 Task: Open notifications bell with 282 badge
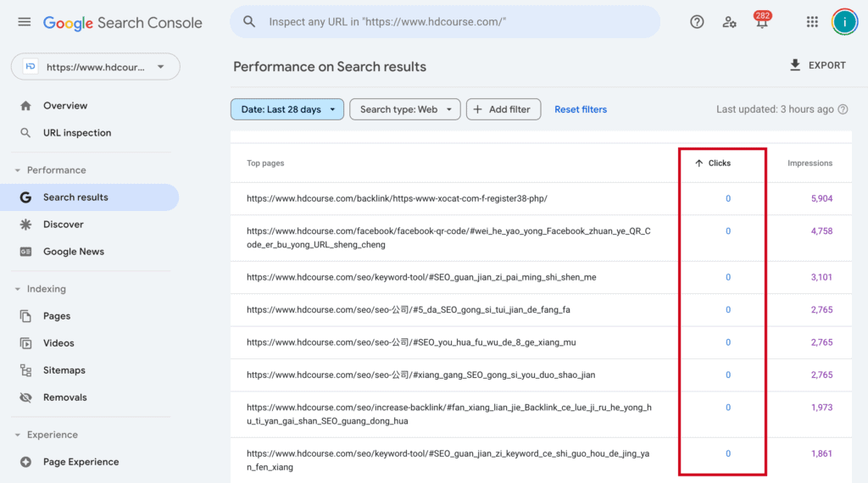point(762,20)
